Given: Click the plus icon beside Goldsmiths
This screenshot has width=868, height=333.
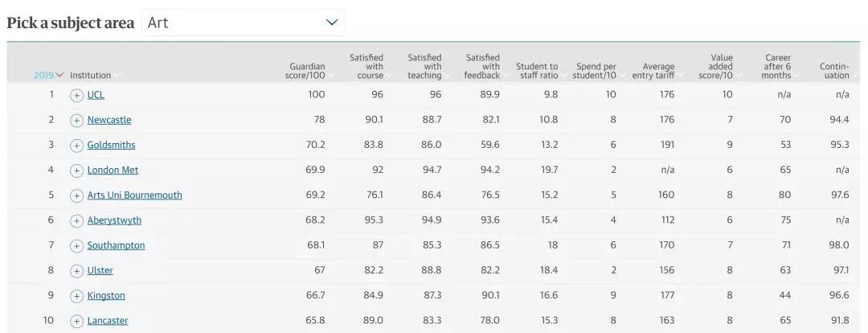Looking at the screenshot, I should pos(76,146).
